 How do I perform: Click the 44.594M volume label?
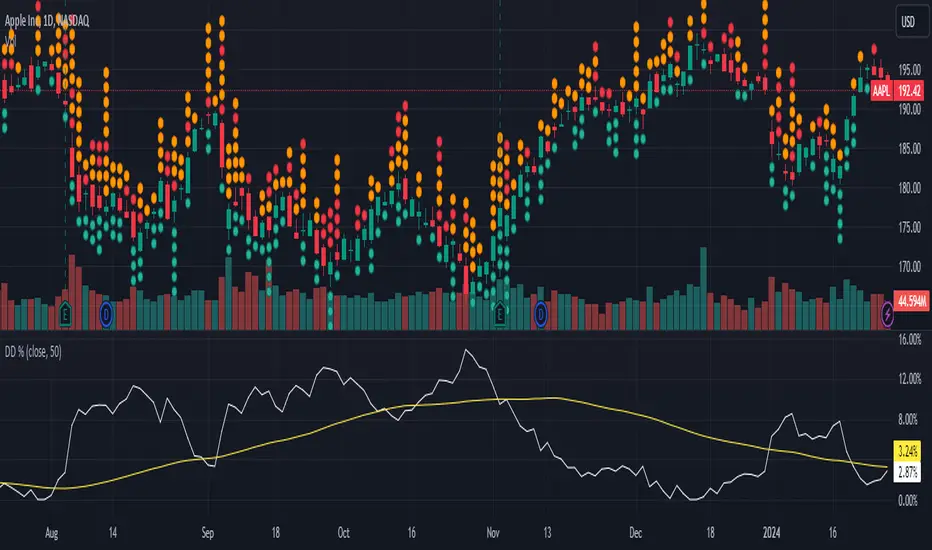[x=911, y=301]
